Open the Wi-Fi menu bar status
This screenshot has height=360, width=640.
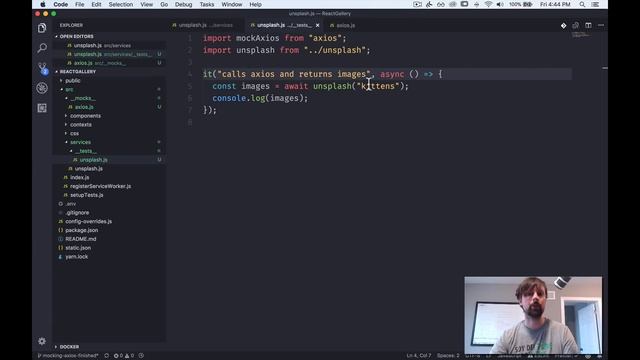coord(488,4)
